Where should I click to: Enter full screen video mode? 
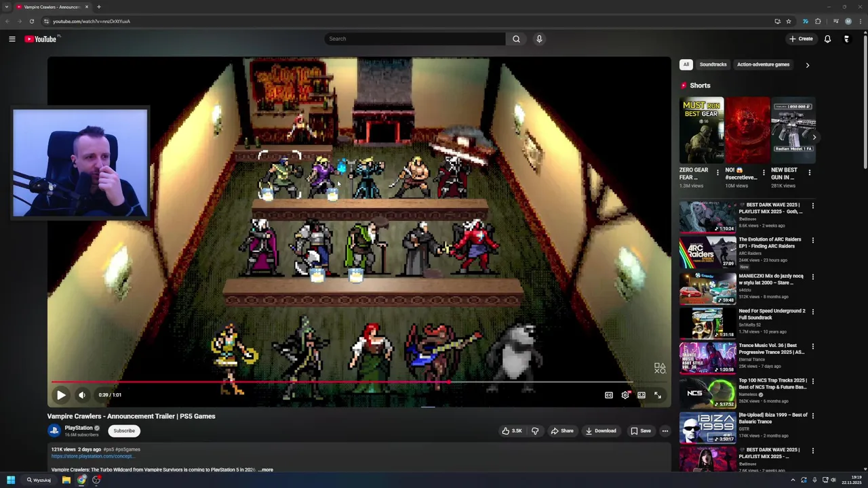point(658,395)
